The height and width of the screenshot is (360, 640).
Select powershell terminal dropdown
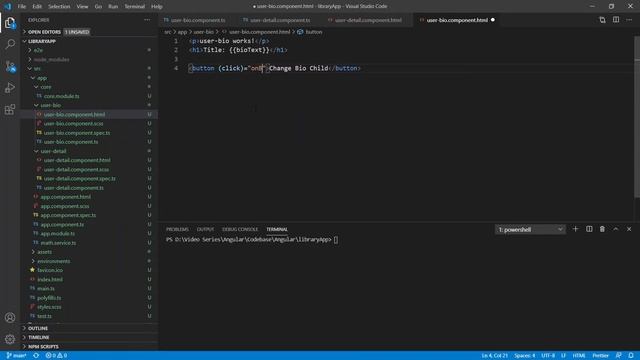(530, 230)
